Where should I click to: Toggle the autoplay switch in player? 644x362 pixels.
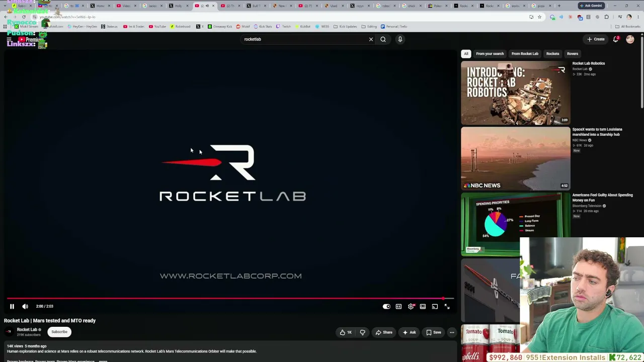point(386,306)
